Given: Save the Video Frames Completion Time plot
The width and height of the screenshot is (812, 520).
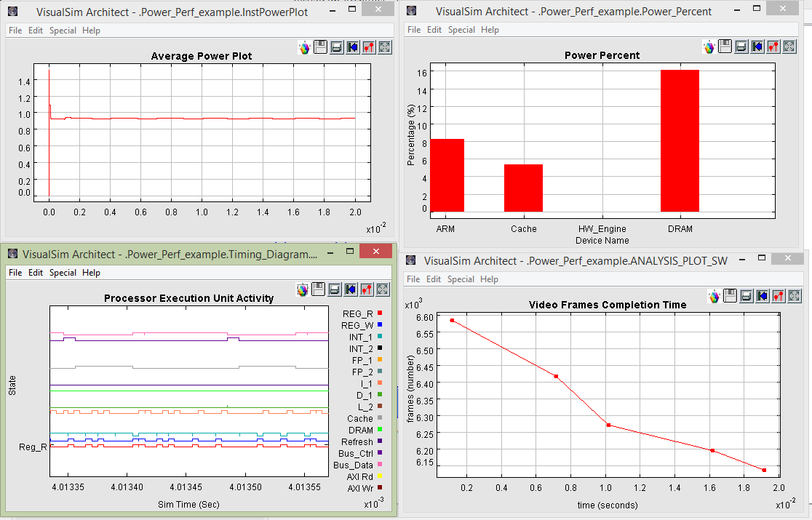Looking at the screenshot, I should [x=731, y=296].
